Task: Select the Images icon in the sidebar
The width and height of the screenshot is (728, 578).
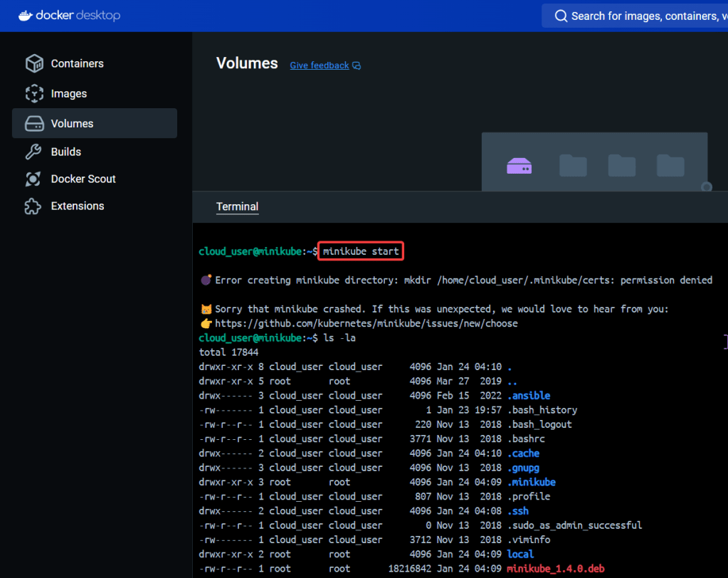Action: point(34,94)
